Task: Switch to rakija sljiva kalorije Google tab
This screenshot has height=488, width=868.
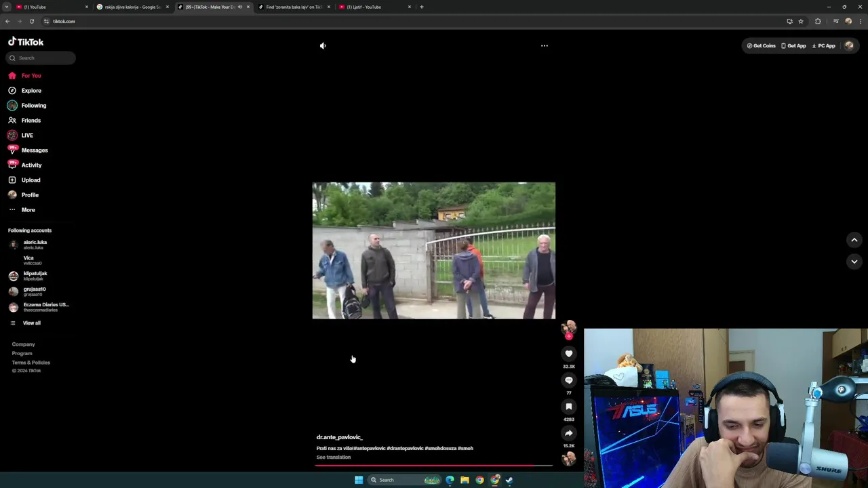Action: pyautogui.click(x=132, y=7)
